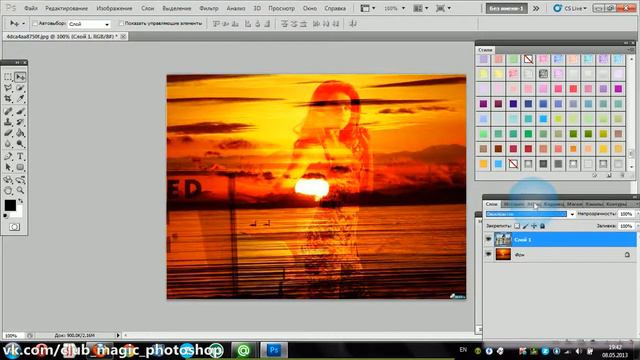Screen dimensions: 640x360
Task: Click the align left edges icon
Action: point(248,24)
